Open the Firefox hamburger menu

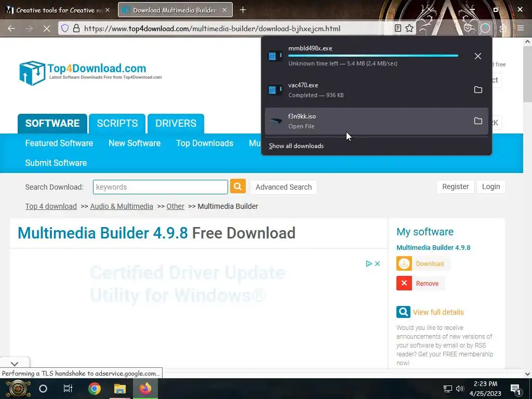point(521,28)
